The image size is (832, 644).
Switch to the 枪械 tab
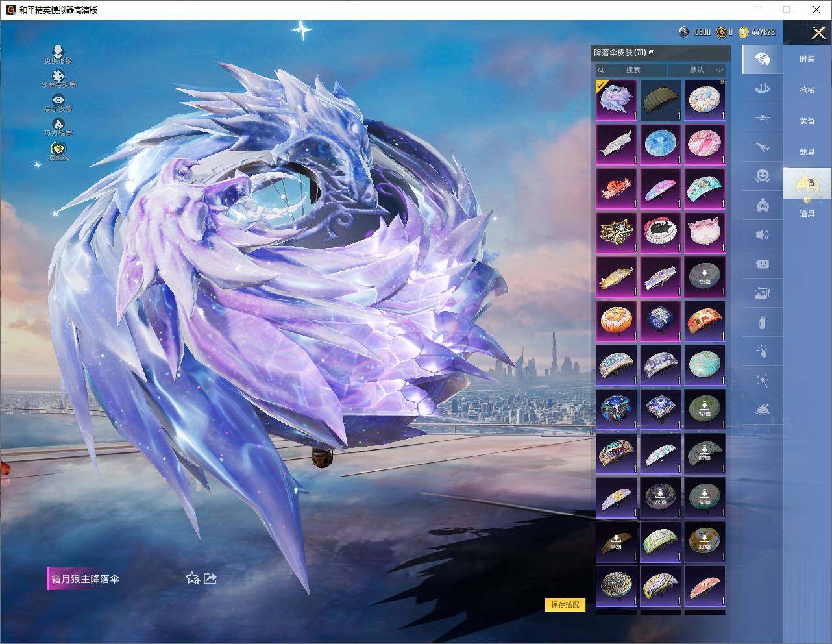click(x=807, y=90)
